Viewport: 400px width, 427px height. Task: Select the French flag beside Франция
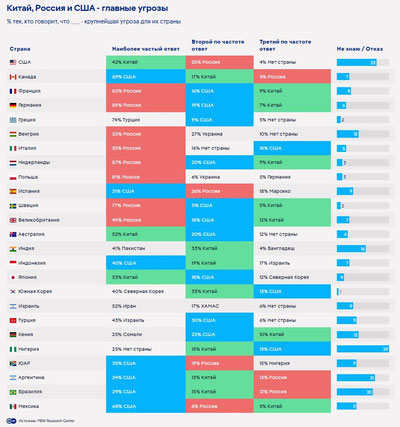tap(13, 91)
